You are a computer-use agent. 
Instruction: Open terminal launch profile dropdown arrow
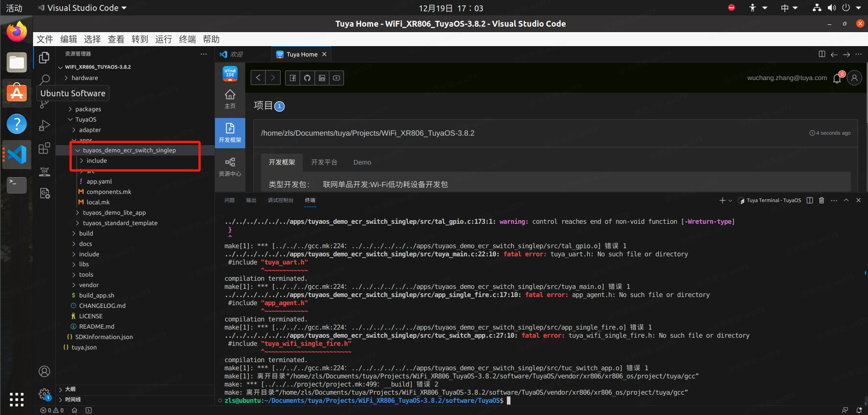[730, 201]
